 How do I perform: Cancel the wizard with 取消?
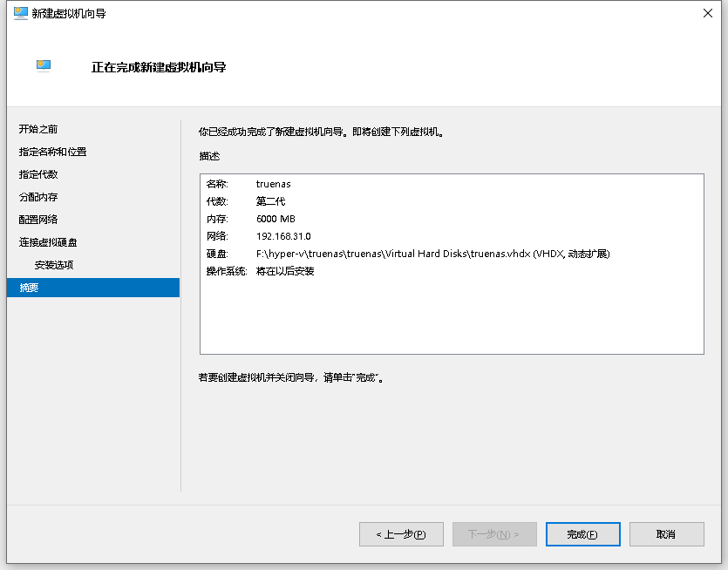click(666, 534)
